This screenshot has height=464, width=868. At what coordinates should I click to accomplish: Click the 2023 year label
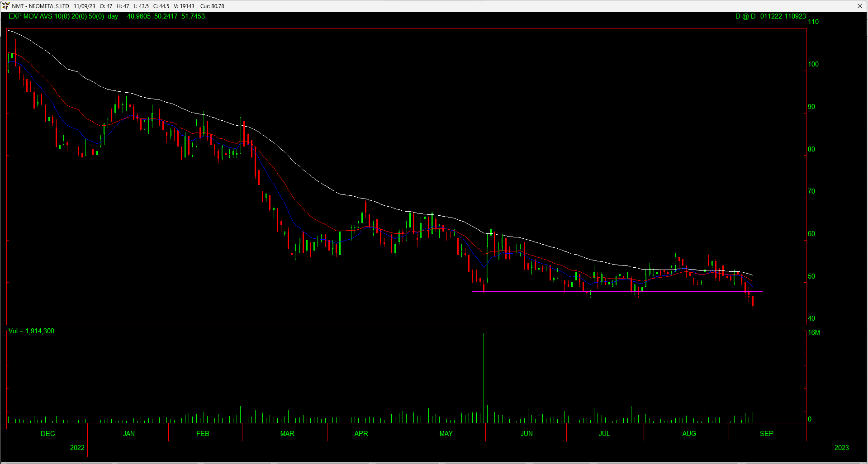point(841,448)
